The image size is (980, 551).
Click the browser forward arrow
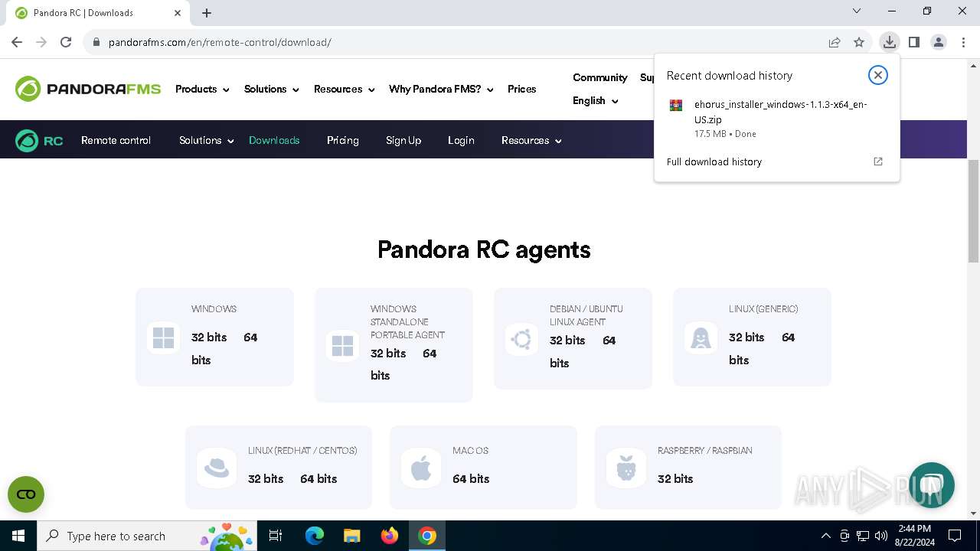(41, 42)
